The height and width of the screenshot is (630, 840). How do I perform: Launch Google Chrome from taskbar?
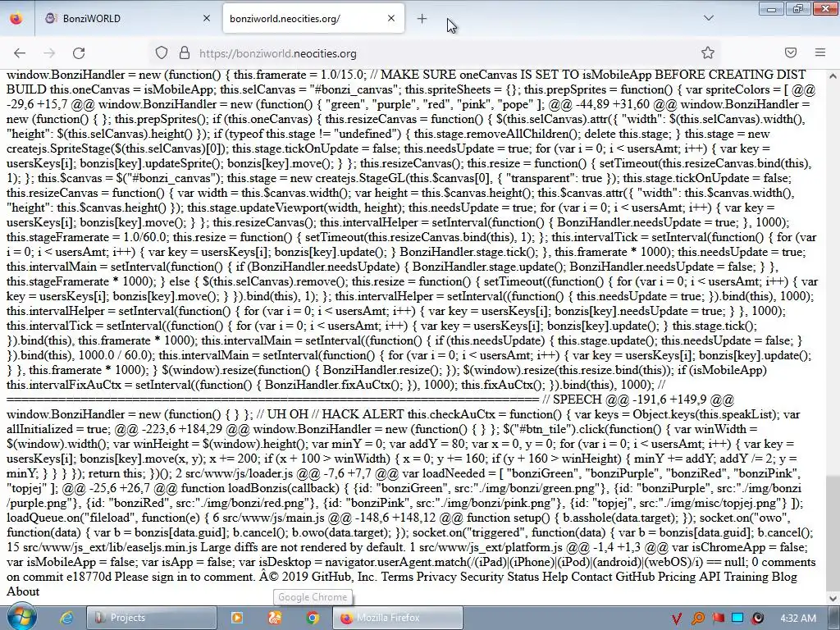coord(313,618)
